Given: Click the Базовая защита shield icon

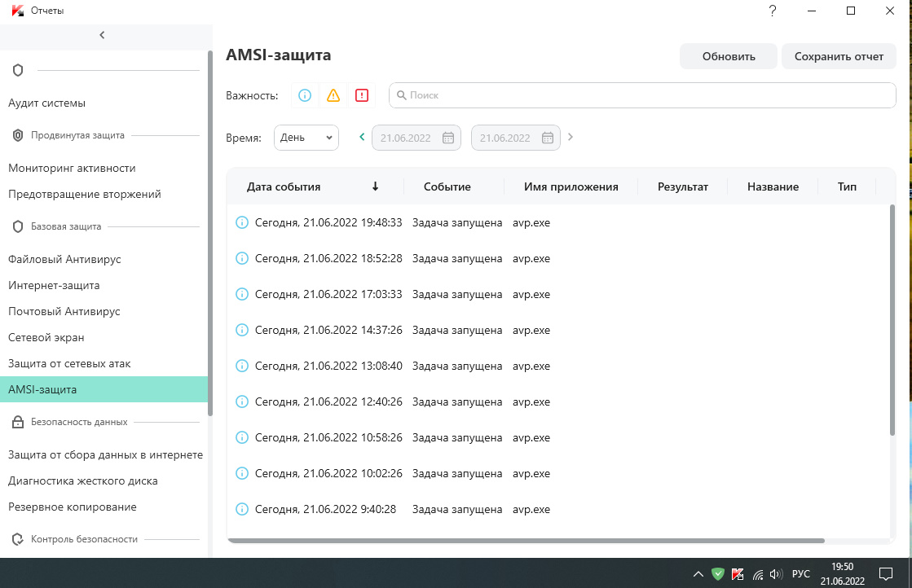Looking at the screenshot, I should point(18,226).
